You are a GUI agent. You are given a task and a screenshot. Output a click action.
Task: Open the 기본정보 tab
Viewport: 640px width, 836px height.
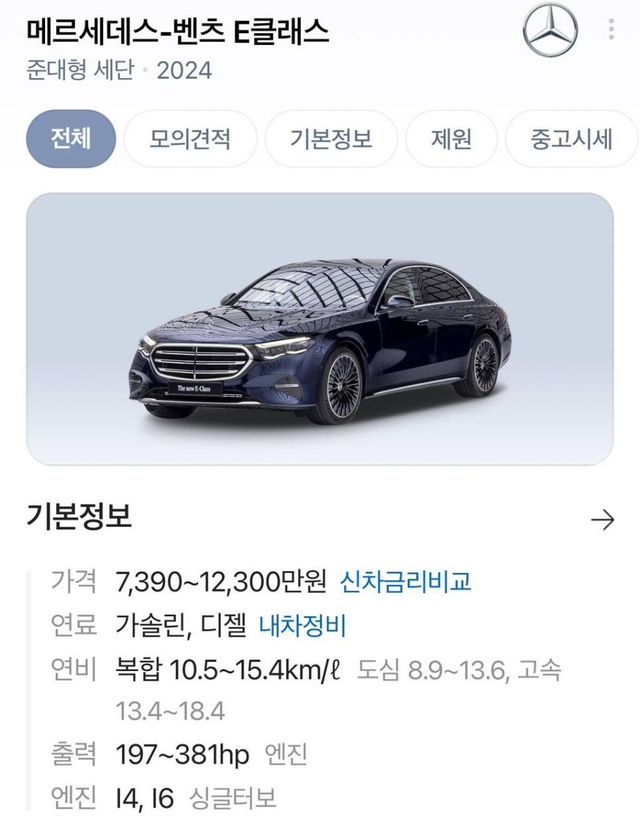[x=331, y=138]
